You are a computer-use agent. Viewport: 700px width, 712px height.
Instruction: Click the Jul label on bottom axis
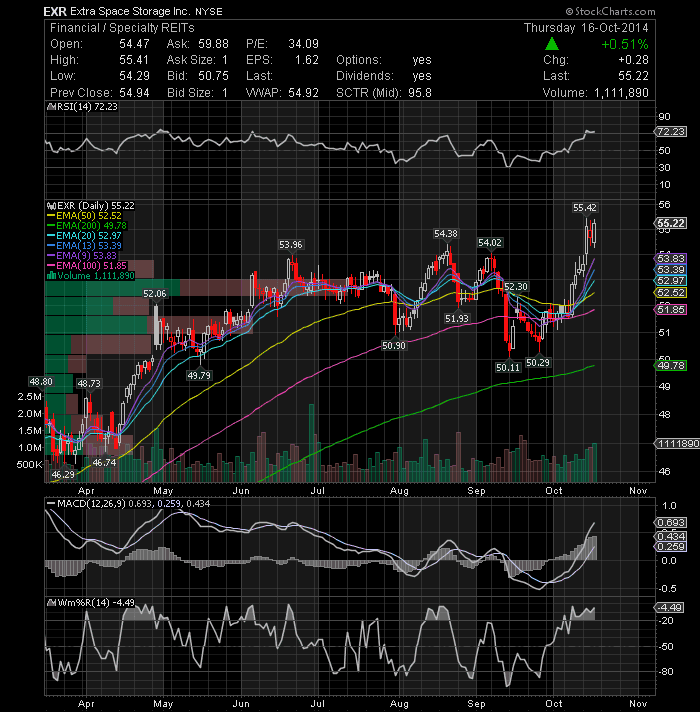click(317, 703)
